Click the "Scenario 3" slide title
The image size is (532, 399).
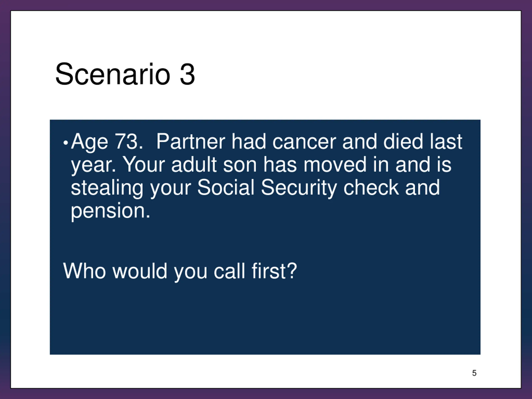click(x=125, y=74)
